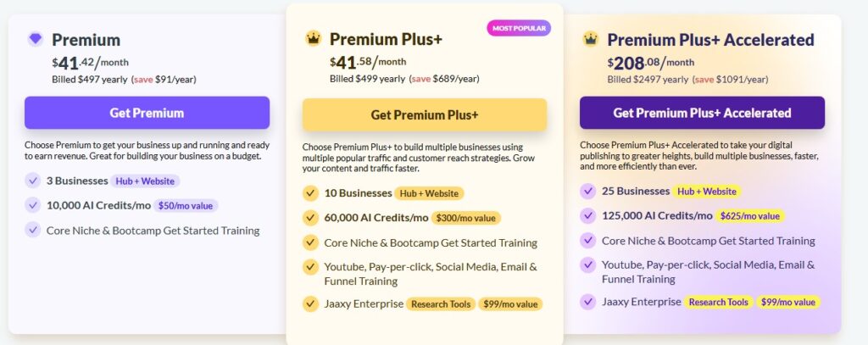868x345 pixels.
Task: Click the gold checkmark beside 10 Businesses
Action: (x=310, y=193)
